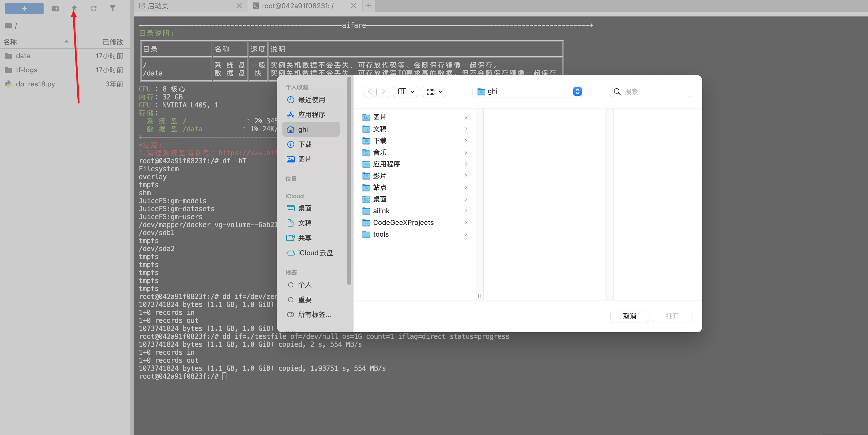Click the filter funnel icon
Viewport: 868px width, 435px height.
tap(112, 9)
